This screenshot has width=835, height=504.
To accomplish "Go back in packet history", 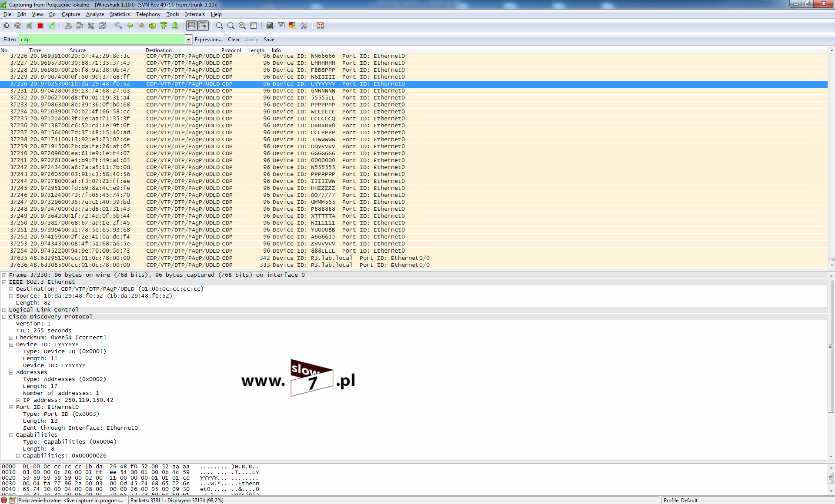I will pos(130,26).
